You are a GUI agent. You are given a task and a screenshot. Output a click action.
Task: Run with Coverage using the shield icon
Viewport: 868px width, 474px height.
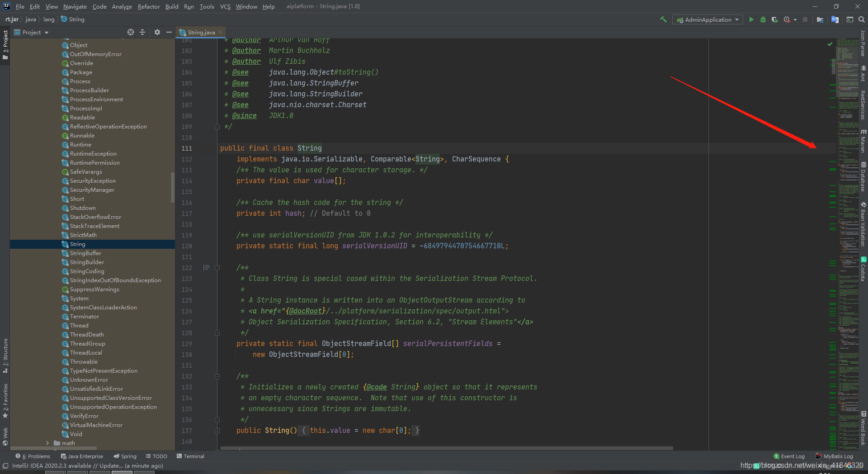pyautogui.click(x=775, y=19)
